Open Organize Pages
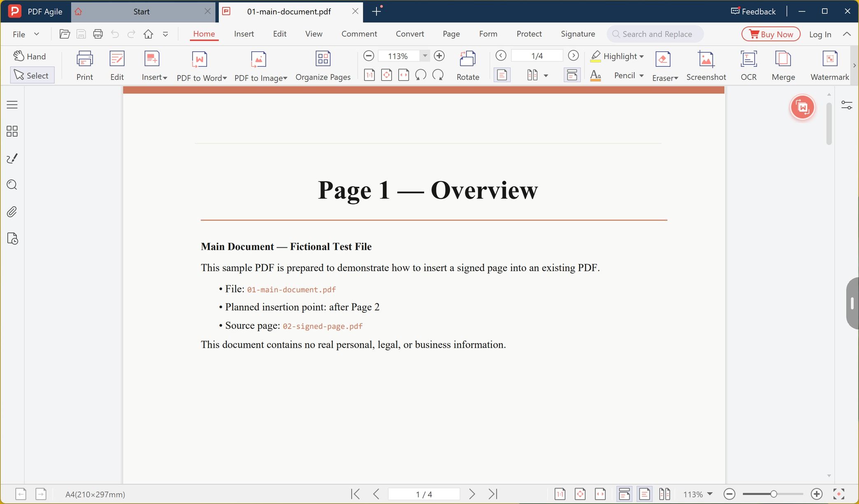Image resolution: width=859 pixels, height=504 pixels. (323, 65)
